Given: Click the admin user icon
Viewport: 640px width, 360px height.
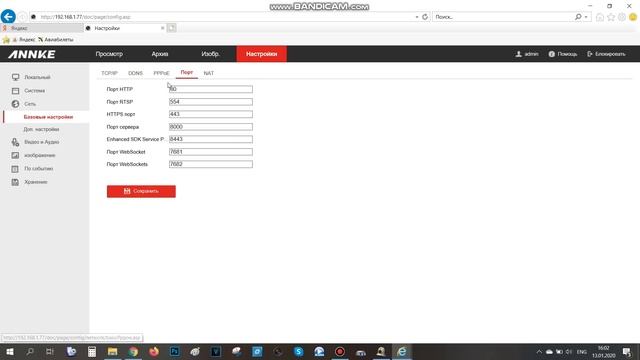Looking at the screenshot, I should point(519,54).
